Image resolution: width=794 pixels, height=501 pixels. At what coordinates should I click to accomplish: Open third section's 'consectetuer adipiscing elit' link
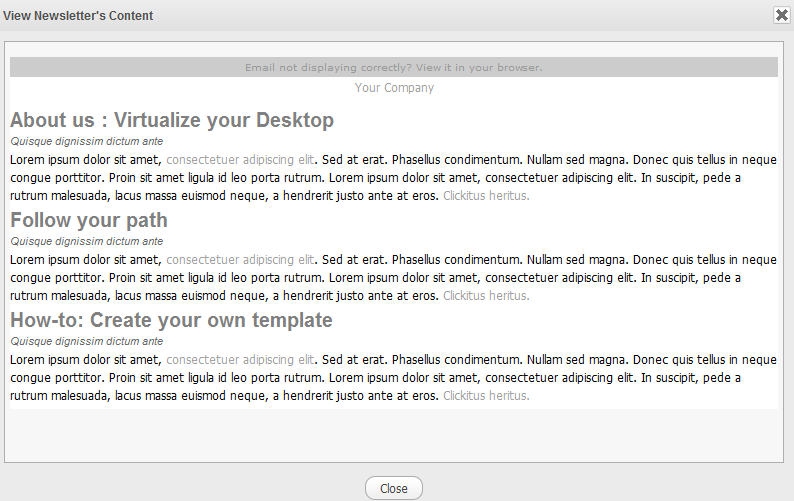pyautogui.click(x=240, y=360)
